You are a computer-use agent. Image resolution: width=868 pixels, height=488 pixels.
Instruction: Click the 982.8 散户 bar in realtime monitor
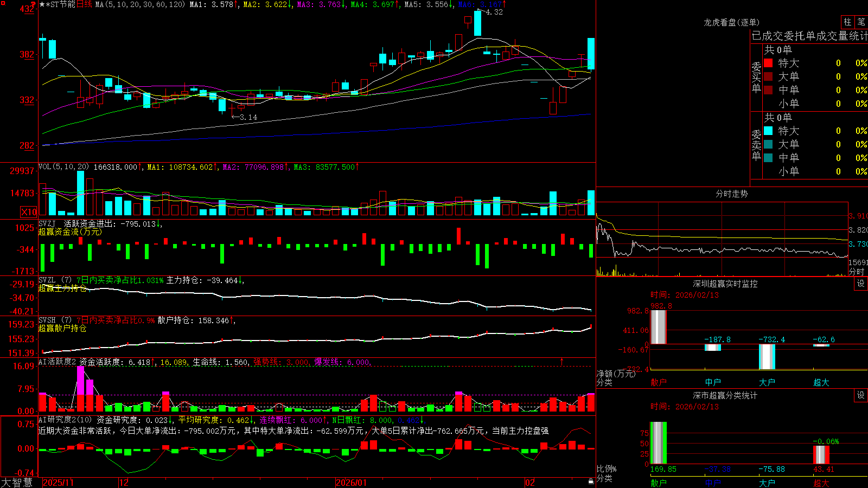(x=658, y=327)
